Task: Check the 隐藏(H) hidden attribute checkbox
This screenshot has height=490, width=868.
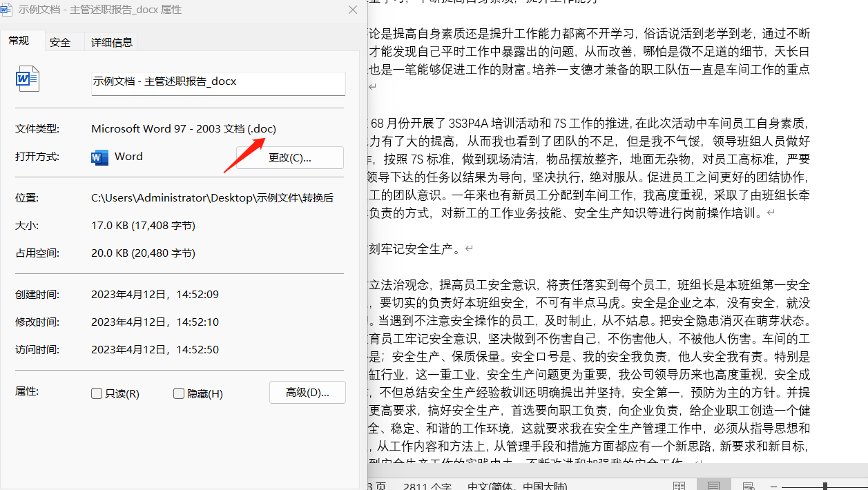Action: (177, 393)
